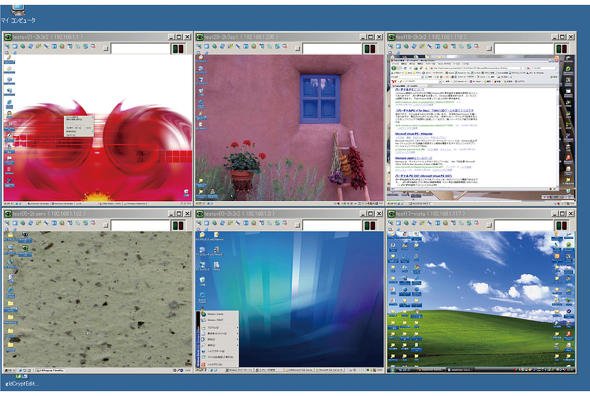
Task: Open the top Start menu entry in aurora desktop
Action: pyautogui.click(x=219, y=314)
